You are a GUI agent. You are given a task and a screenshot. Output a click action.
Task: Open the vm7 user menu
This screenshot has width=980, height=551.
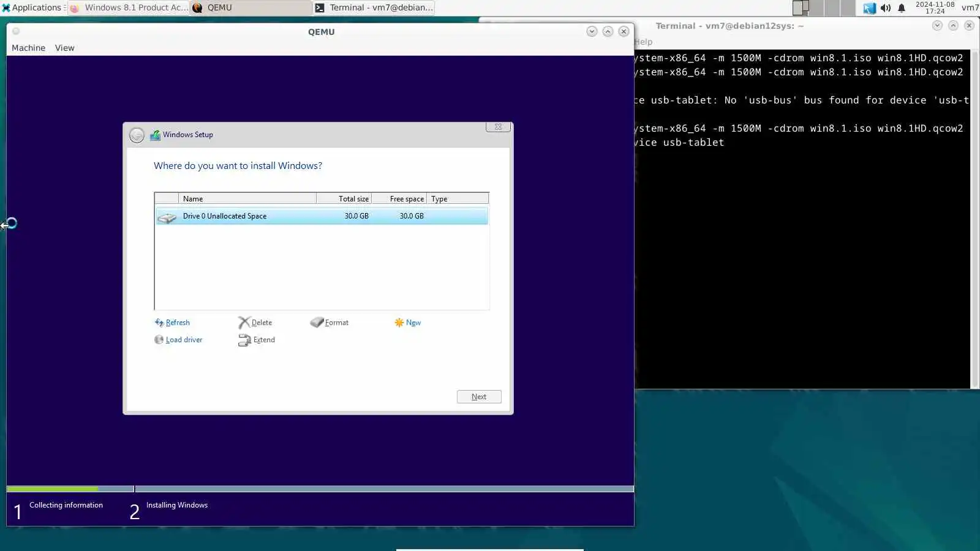tap(970, 7)
